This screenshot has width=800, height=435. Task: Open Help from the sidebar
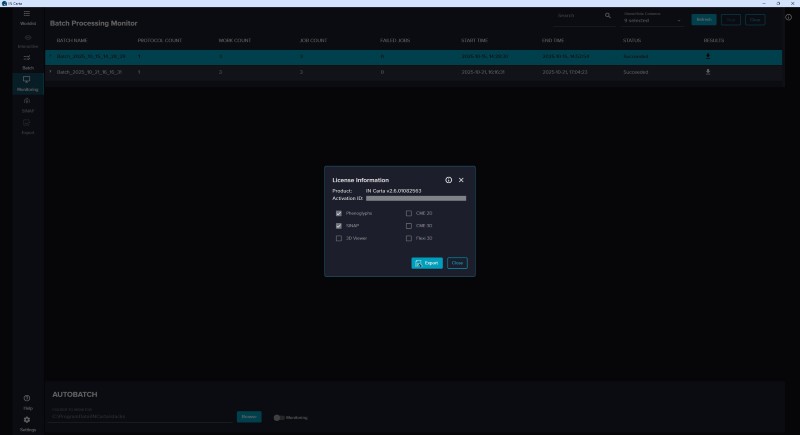click(27, 402)
